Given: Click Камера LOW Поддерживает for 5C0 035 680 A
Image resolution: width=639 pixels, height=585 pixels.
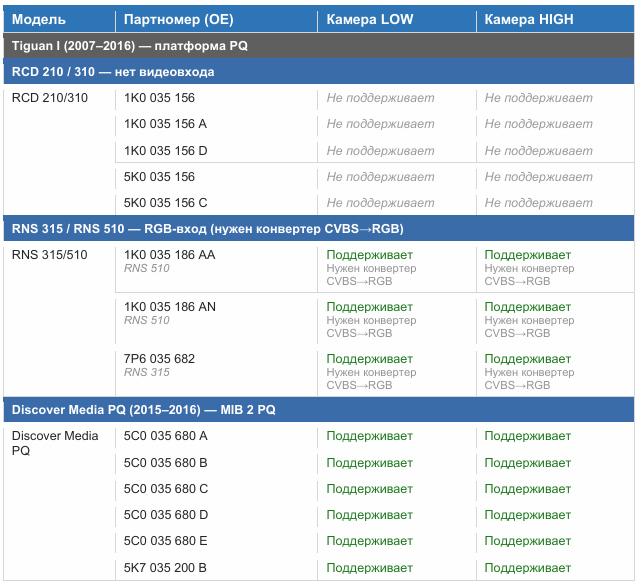Looking at the screenshot, I should click(370, 436).
